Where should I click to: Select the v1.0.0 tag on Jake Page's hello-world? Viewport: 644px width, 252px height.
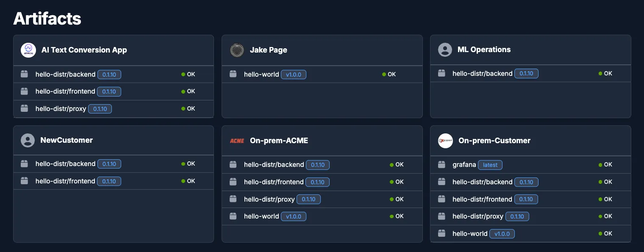[294, 74]
